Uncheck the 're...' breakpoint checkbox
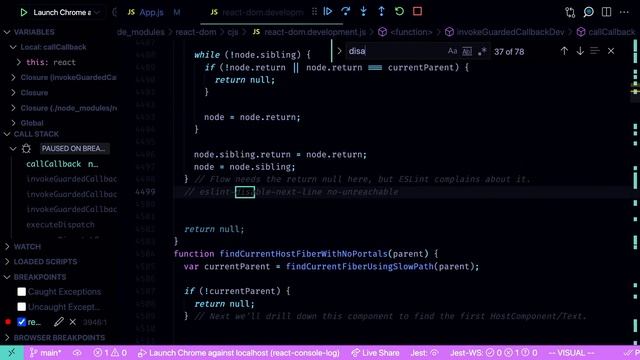 22,322
